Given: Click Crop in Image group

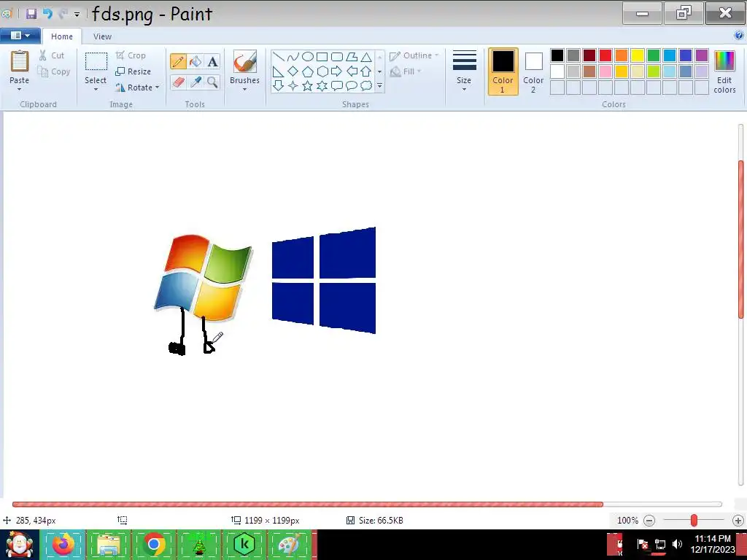Looking at the screenshot, I should click(131, 55).
